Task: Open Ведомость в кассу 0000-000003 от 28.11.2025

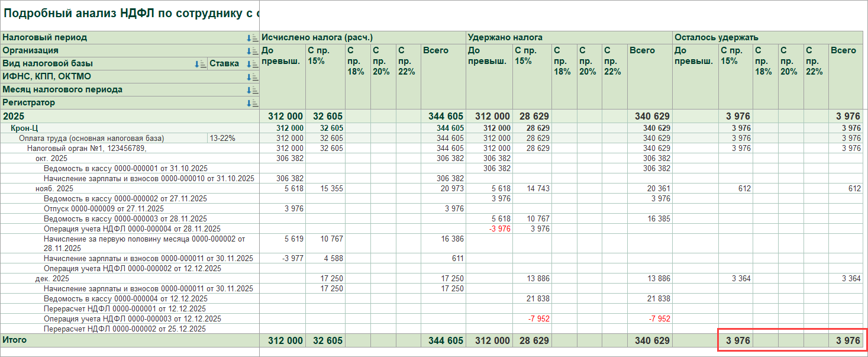Action: click(x=125, y=219)
